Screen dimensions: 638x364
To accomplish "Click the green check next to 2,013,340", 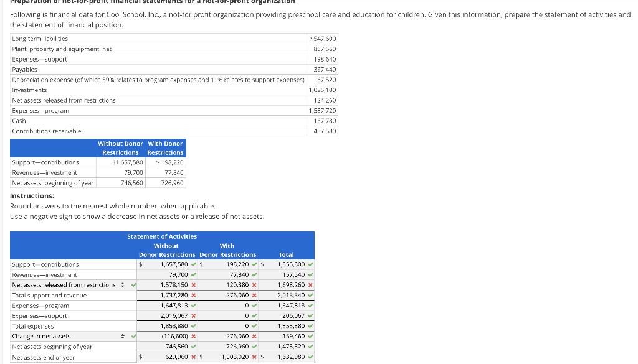I will tap(310, 296).
